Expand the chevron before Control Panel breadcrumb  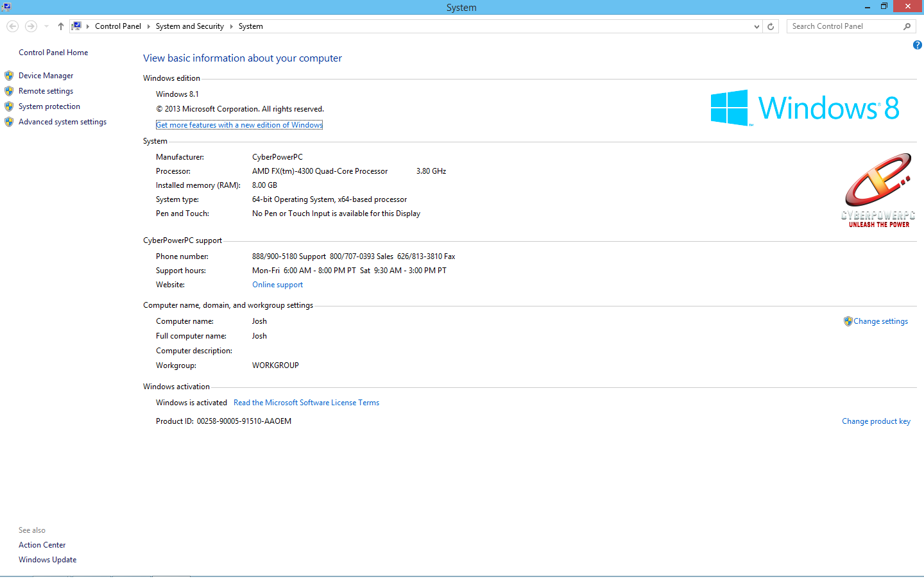coord(88,26)
